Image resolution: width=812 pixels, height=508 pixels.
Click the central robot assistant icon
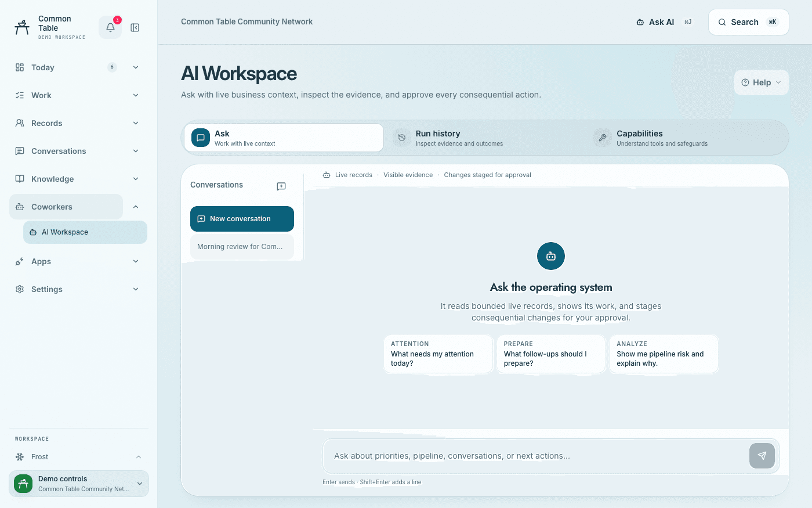(551, 256)
